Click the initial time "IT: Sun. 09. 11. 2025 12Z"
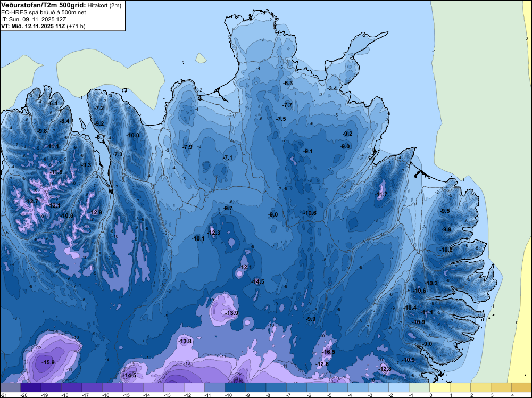Image resolution: width=532 pixels, height=398 pixels. 34,19
